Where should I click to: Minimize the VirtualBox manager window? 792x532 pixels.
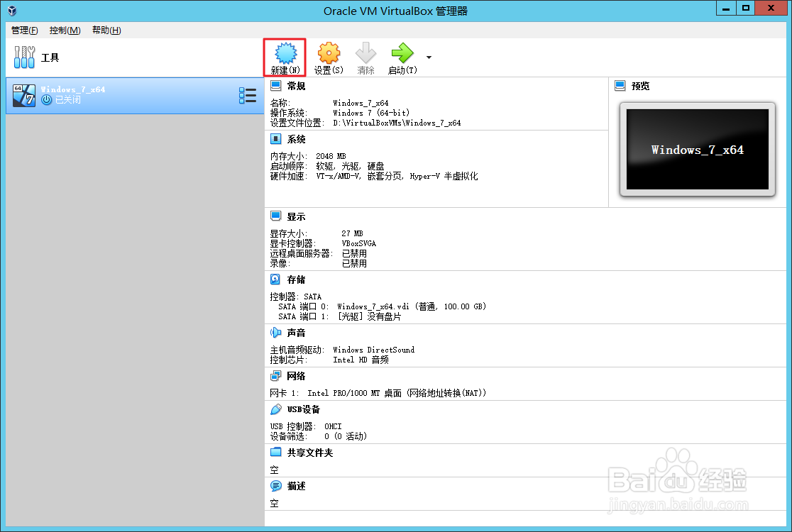(x=726, y=8)
